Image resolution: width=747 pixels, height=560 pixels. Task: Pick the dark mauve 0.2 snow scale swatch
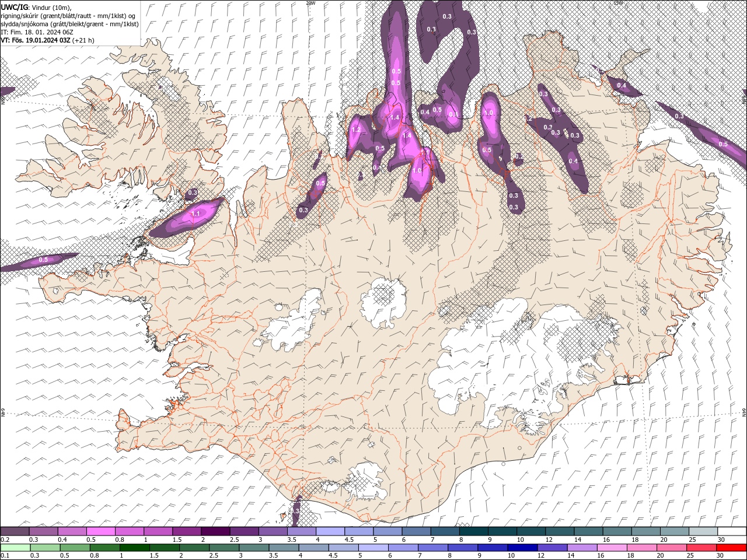[15, 531]
